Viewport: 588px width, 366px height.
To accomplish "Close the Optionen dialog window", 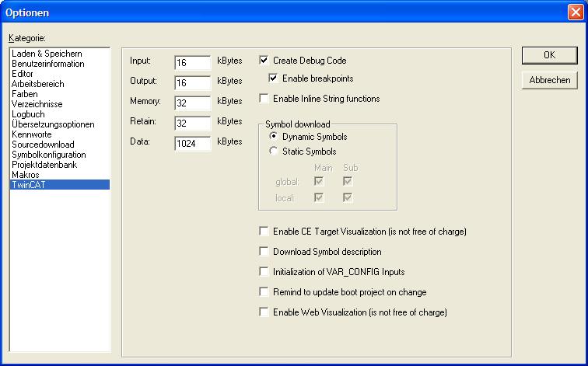I will (x=576, y=12).
